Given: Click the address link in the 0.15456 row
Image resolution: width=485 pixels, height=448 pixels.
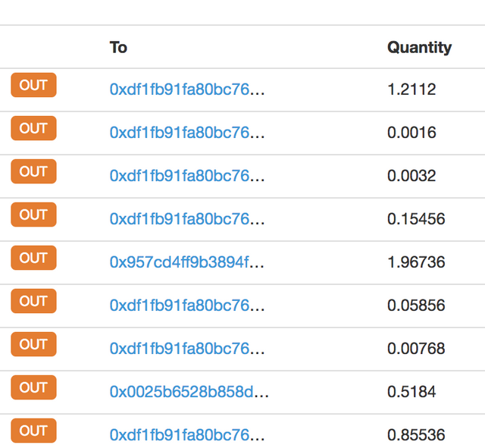Looking at the screenshot, I should [x=187, y=219].
